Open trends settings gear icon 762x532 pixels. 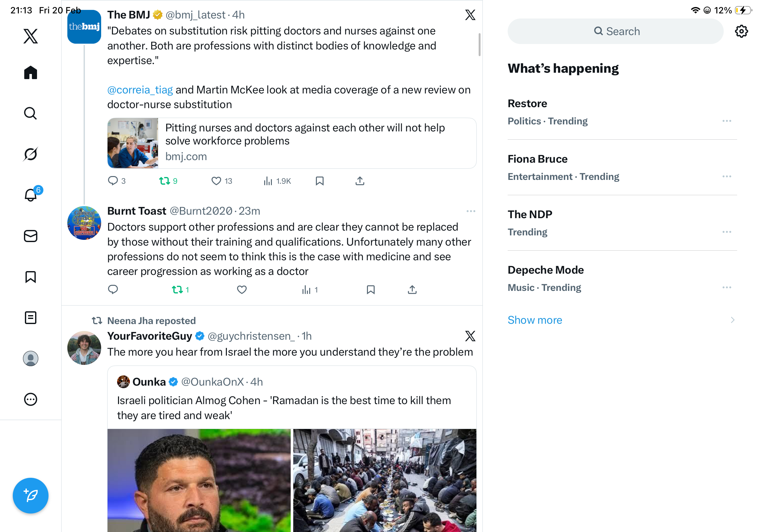741,32
